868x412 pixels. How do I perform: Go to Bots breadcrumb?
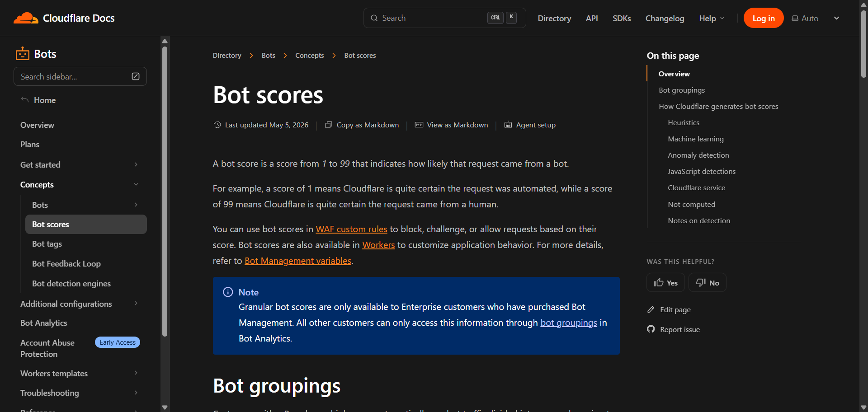(x=269, y=56)
